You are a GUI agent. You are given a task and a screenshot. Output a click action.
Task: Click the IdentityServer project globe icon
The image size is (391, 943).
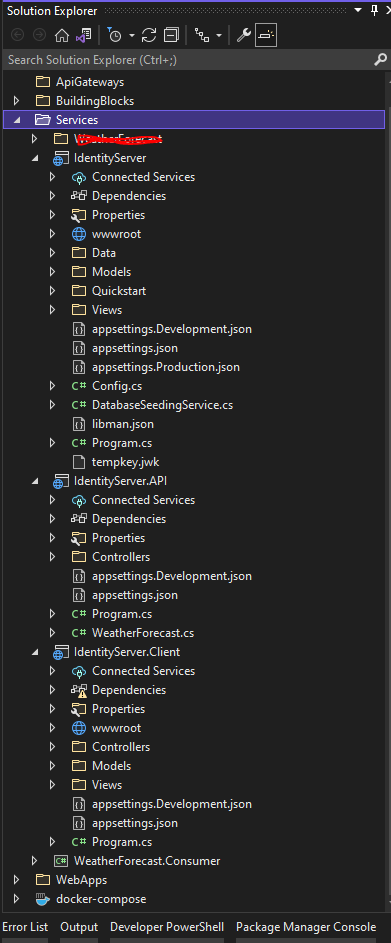(61, 158)
